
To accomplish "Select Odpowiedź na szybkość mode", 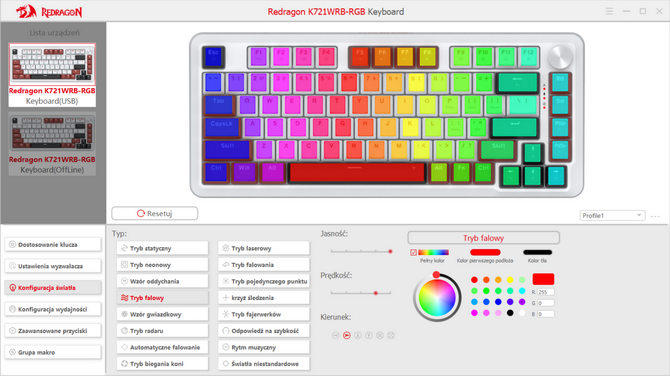I will point(264,331).
